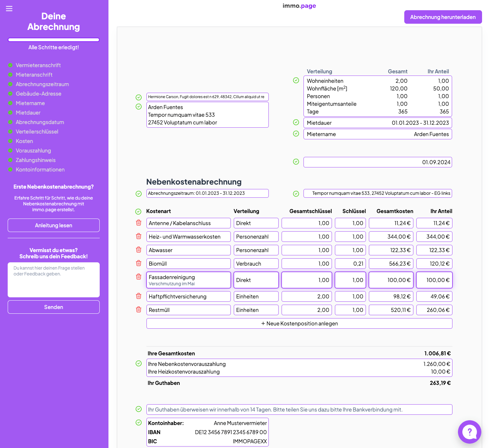The image size is (489, 448).
Task: Select the Abrechnungsdatum step in sidebar
Action: [x=40, y=122]
